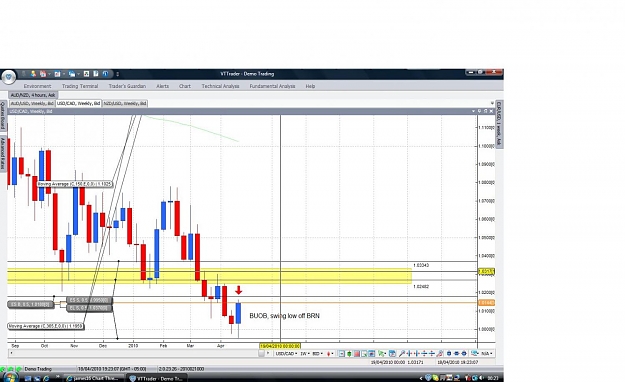This screenshot has width=625, height=382.
Task: Click the BUOB, swing low off BRN annotation
Action: pyautogui.click(x=284, y=316)
